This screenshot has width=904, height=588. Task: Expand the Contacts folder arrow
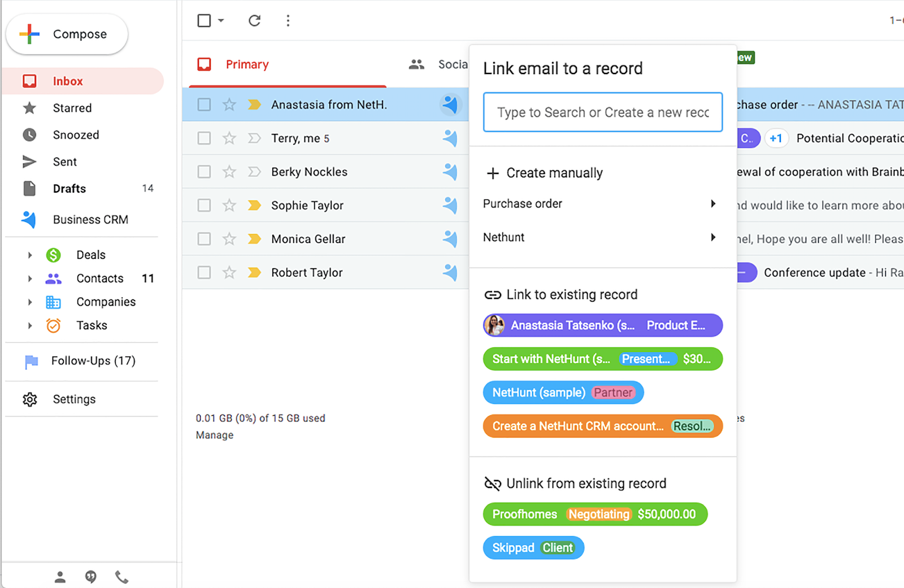tap(30, 278)
